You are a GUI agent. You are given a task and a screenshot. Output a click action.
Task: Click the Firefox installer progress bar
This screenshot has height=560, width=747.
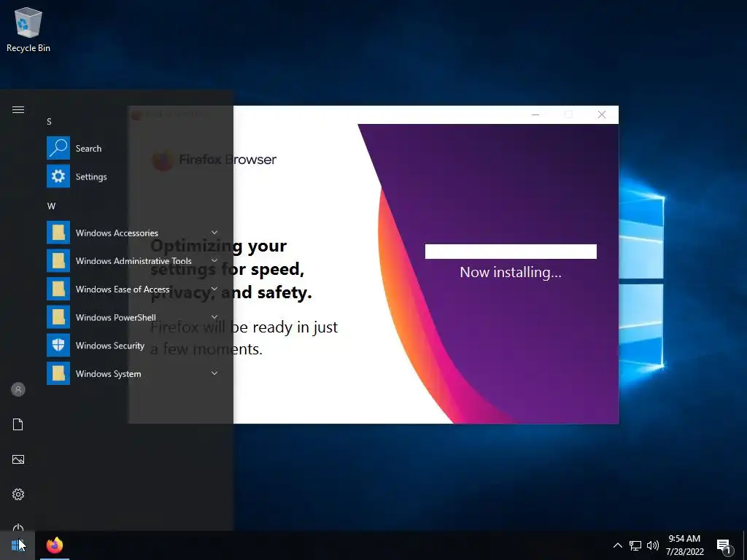pyautogui.click(x=511, y=252)
